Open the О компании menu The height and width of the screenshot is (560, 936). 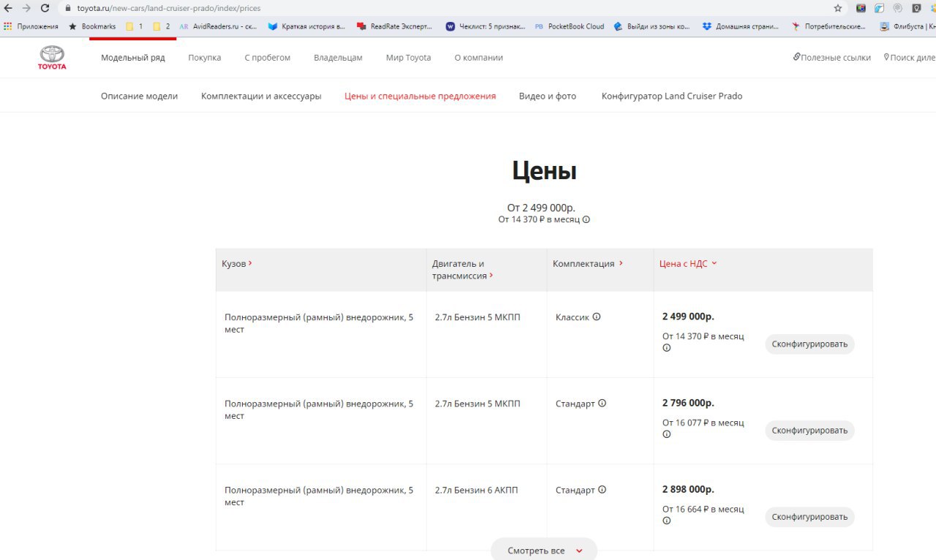pos(479,58)
